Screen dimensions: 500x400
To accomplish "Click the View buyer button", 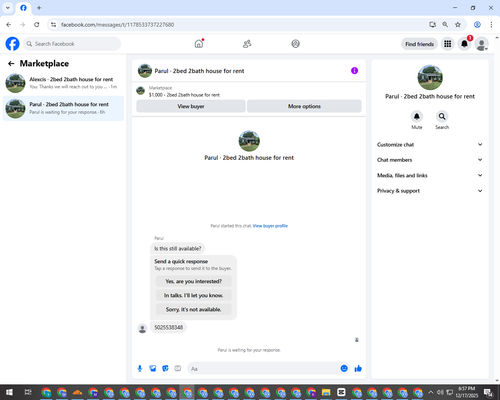I will pyautogui.click(x=191, y=106).
